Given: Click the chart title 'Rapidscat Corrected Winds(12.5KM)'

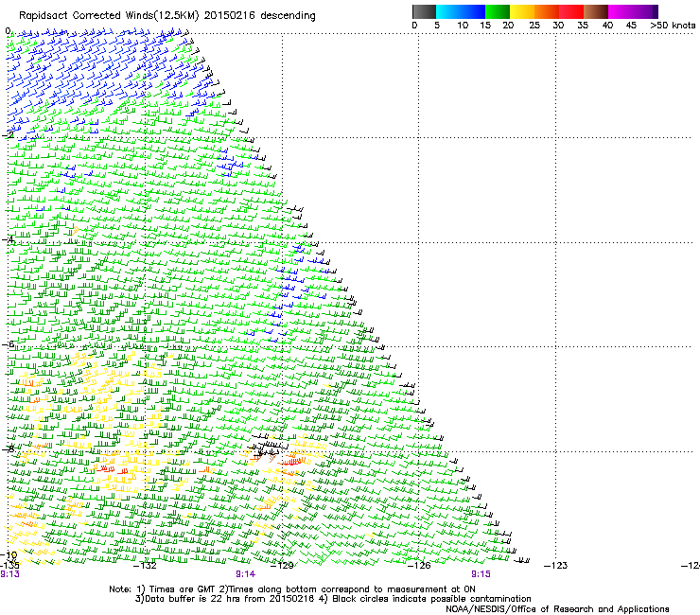Looking at the screenshot, I should click(109, 16).
